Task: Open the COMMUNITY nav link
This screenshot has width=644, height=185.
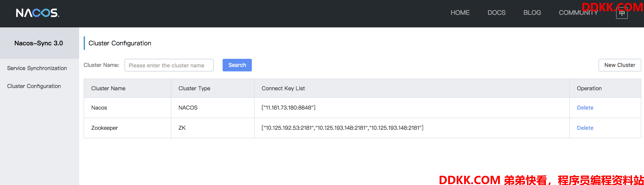Action: pyautogui.click(x=578, y=13)
